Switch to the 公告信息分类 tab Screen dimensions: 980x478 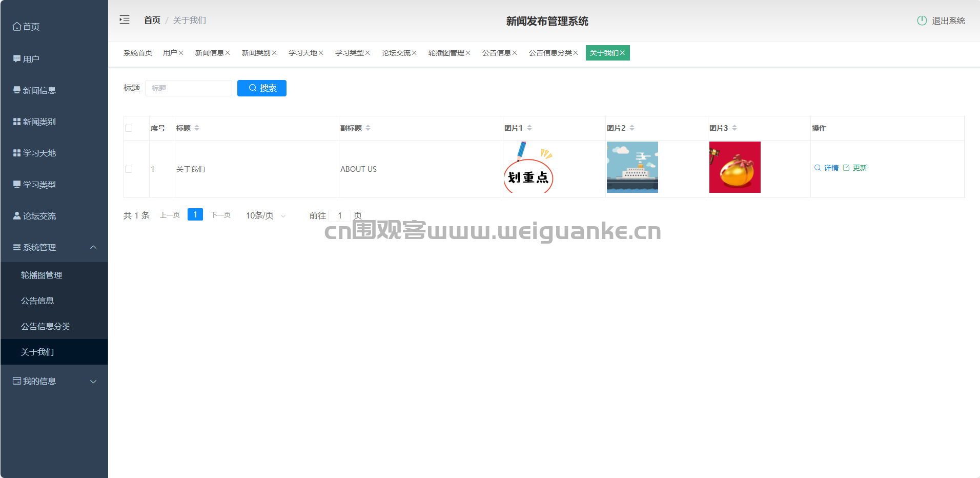click(x=550, y=53)
